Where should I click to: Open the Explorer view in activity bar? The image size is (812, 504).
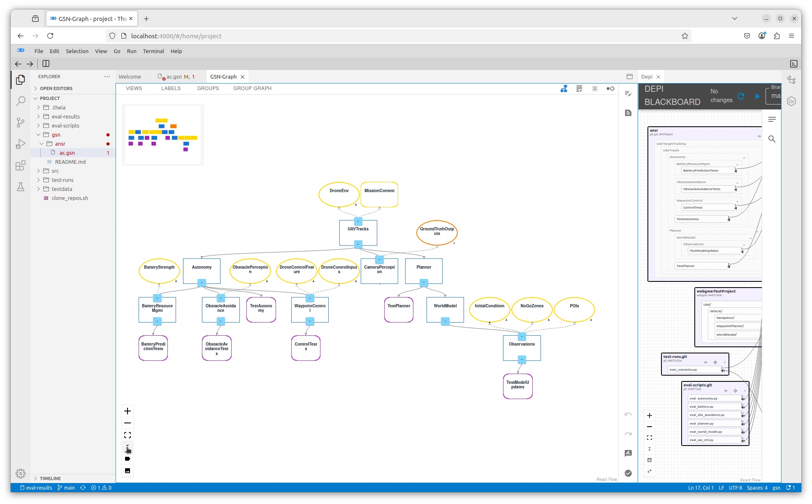coord(20,80)
